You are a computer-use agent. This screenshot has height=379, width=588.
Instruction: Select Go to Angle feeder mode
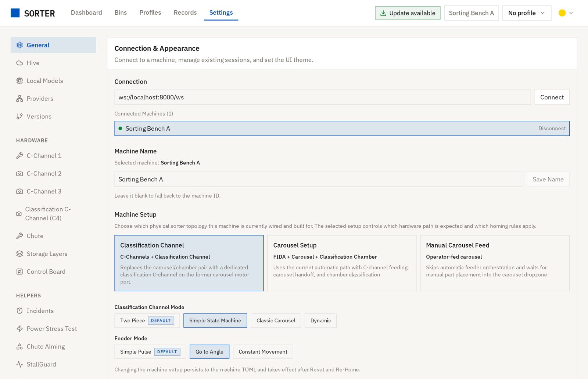[x=209, y=352]
